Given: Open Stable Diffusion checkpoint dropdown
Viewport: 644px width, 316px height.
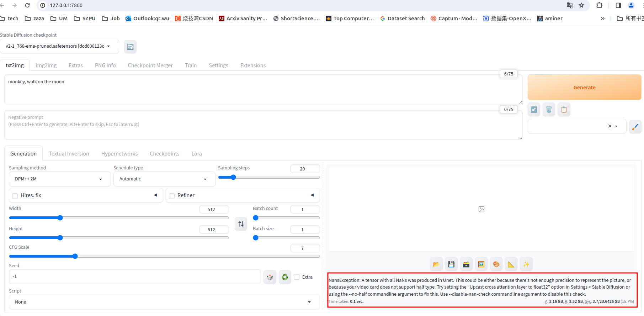Looking at the screenshot, I should click(x=59, y=46).
